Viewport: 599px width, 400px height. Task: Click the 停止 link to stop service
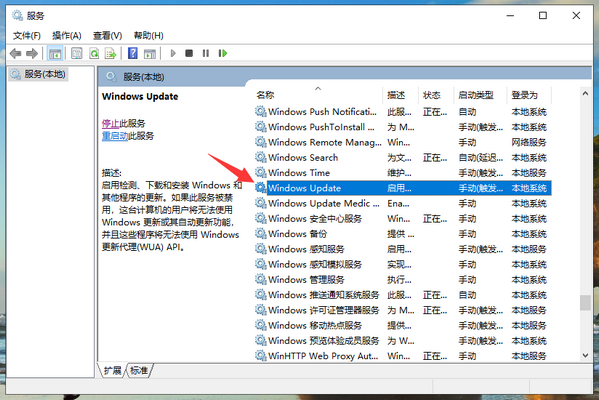(110, 123)
